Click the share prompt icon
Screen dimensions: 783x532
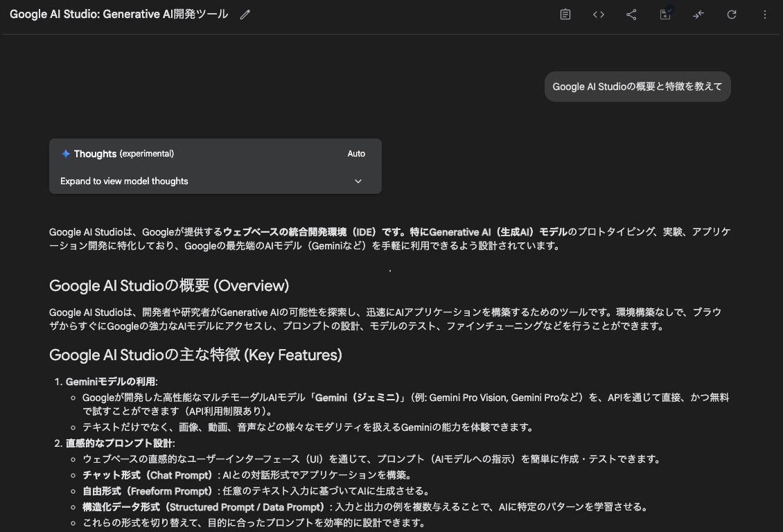632,15
